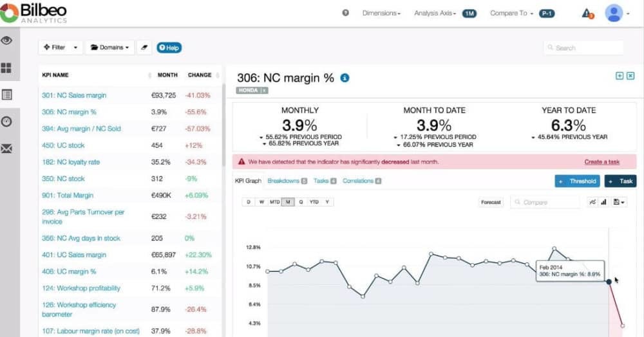Open the Compare To dropdown
Screen dimensions: 644x337
coord(511,13)
